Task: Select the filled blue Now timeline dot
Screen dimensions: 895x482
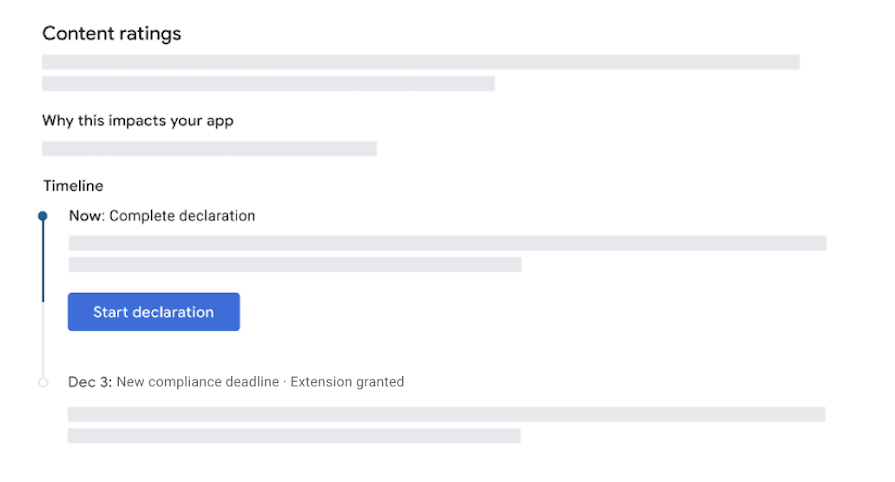Action: tap(43, 216)
